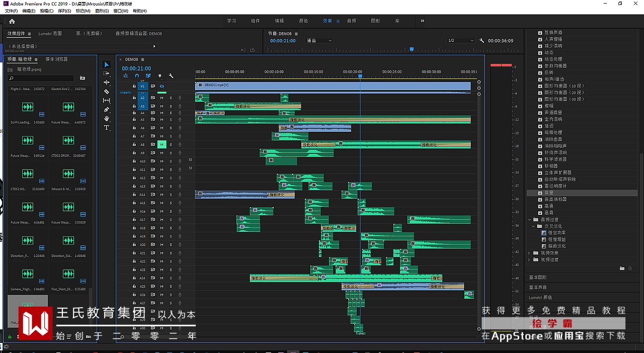This screenshot has width=644, height=353.
Task: Mute track A13
Action: coord(162,187)
